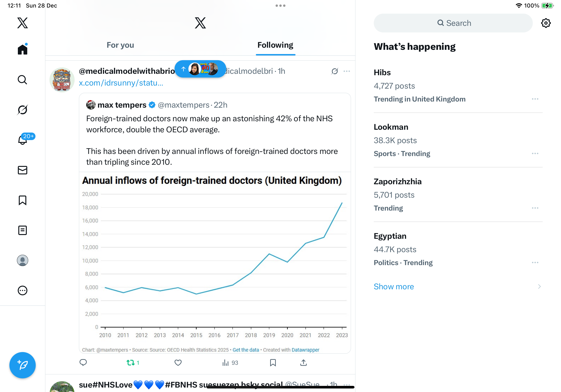This screenshot has width=561, height=392.
Task: Open the x.com/idrsunny status link
Action: point(121,83)
